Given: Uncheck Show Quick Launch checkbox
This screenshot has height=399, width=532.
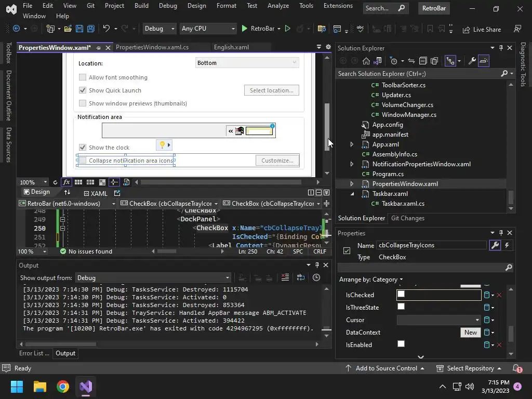Looking at the screenshot, I should [x=83, y=90].
